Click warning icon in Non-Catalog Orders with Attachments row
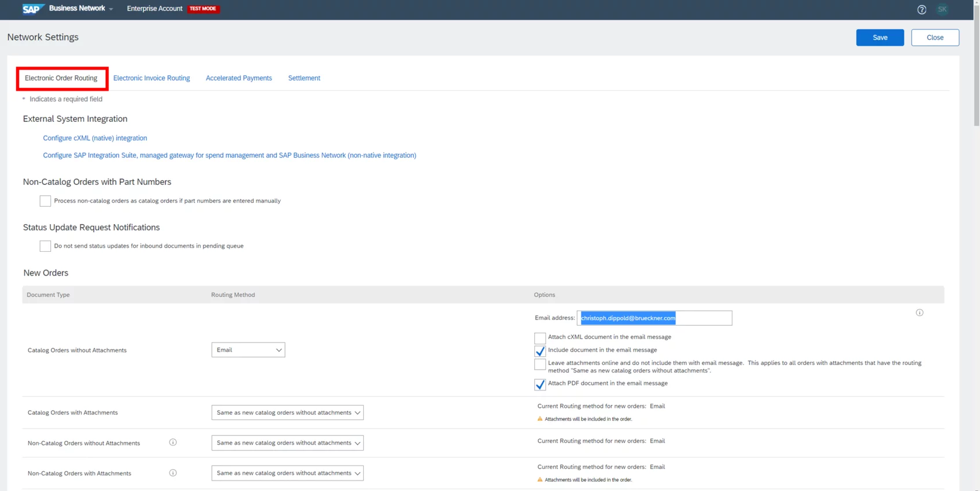This screenshot has height=491, width=980. point(540,479)
